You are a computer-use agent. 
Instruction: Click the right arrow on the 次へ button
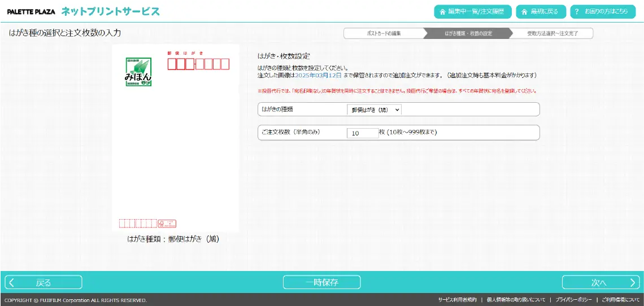(633, 282)
